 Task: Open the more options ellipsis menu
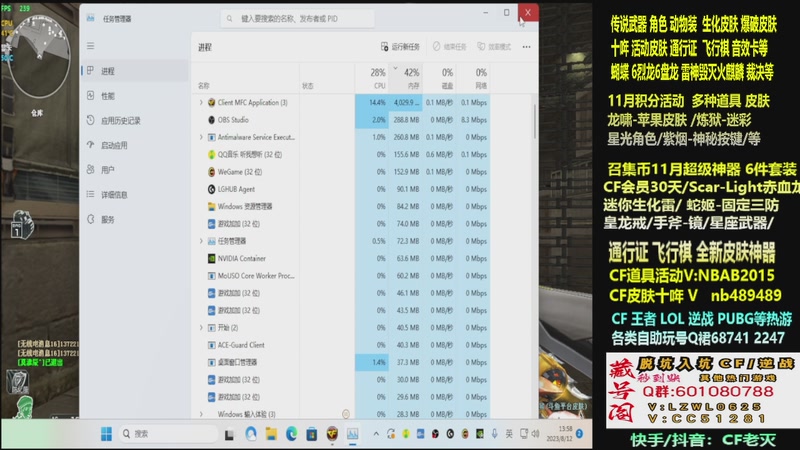click(527, 47)
